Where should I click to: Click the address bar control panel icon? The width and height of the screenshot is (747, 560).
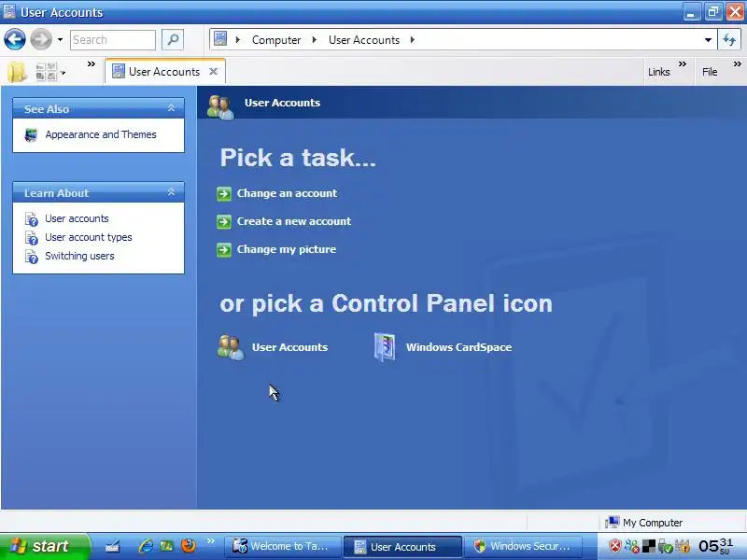pos(220,38)
